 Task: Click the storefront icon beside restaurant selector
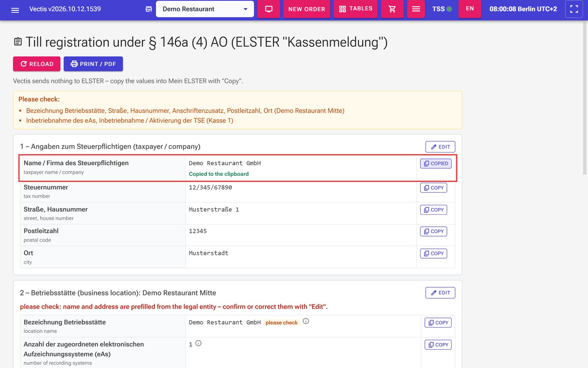(149, 9)
